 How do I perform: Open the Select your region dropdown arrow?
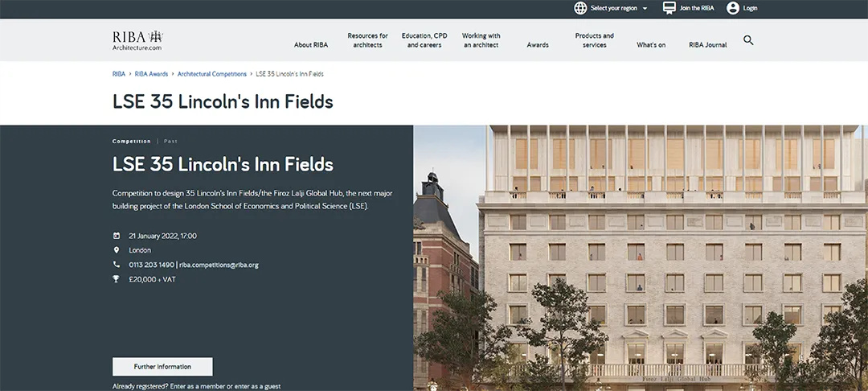tap(645, 8)
